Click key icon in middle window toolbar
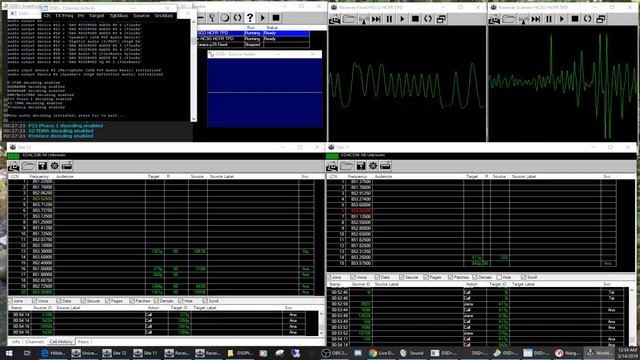This screenshot has height=360, width=640. pyautogui.click(x=212, y=18)
